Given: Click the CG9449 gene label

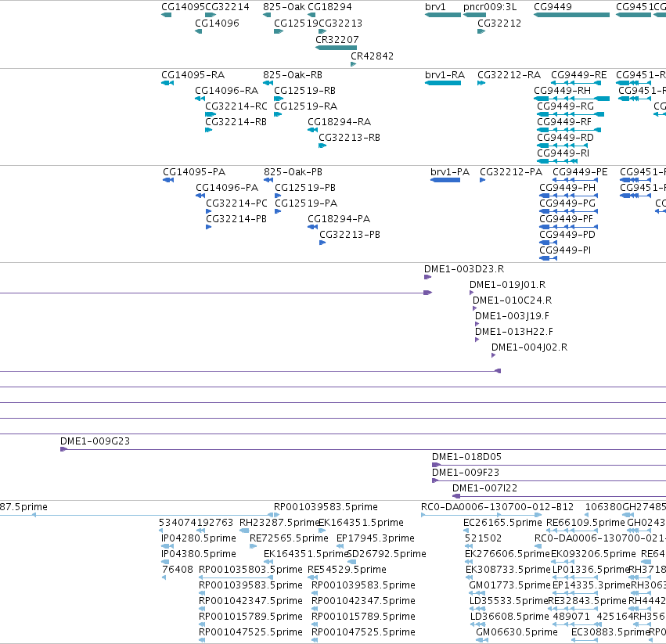Looking at the screenshot, I should click(553, 7).
